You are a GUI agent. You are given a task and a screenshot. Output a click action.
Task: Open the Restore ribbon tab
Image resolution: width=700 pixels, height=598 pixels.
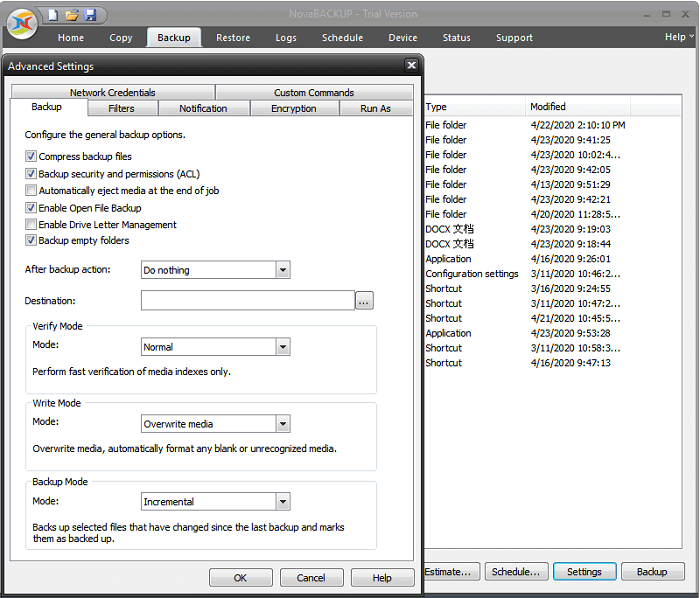(233, 38)
